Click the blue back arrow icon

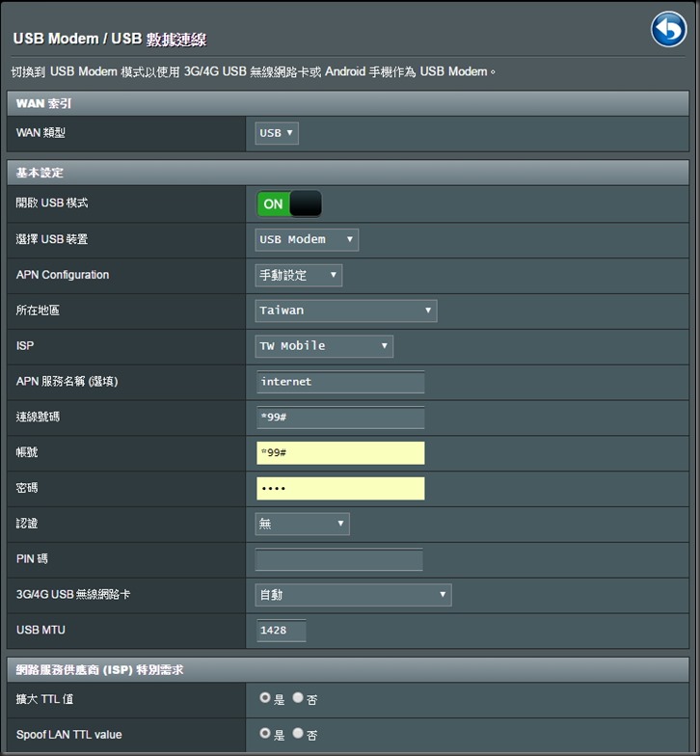669,29
